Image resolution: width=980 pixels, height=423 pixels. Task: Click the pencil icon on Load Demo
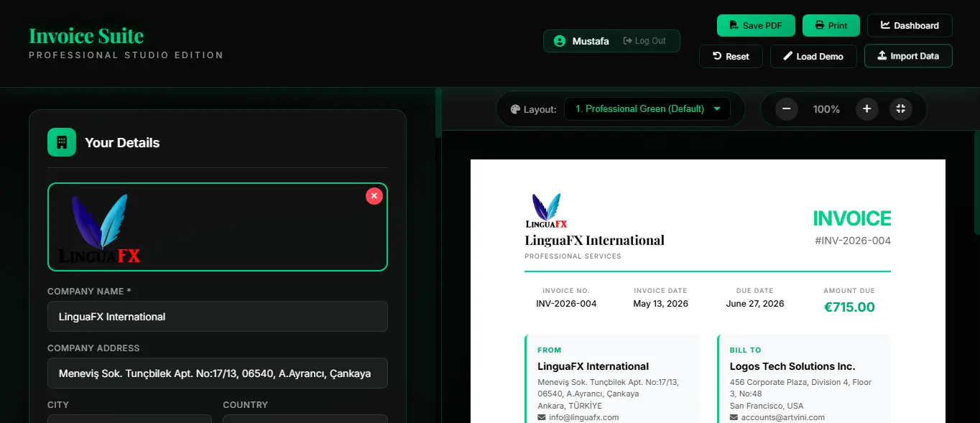(787, 56)
